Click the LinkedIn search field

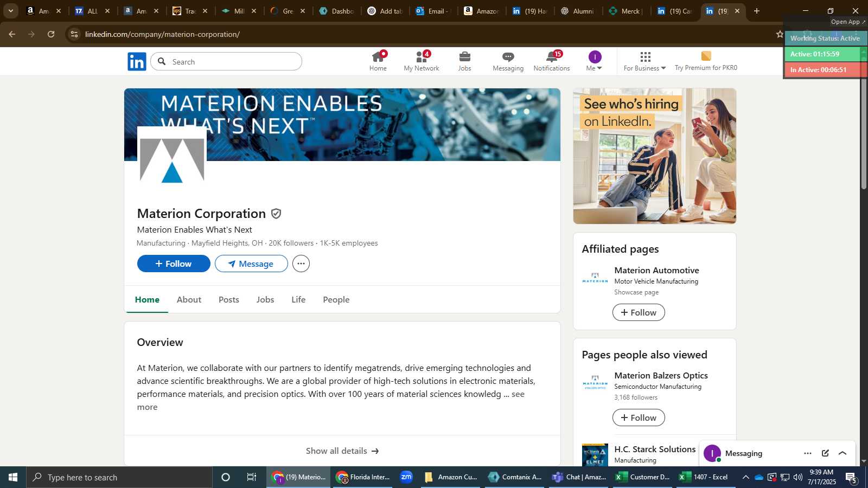point(226,61)
